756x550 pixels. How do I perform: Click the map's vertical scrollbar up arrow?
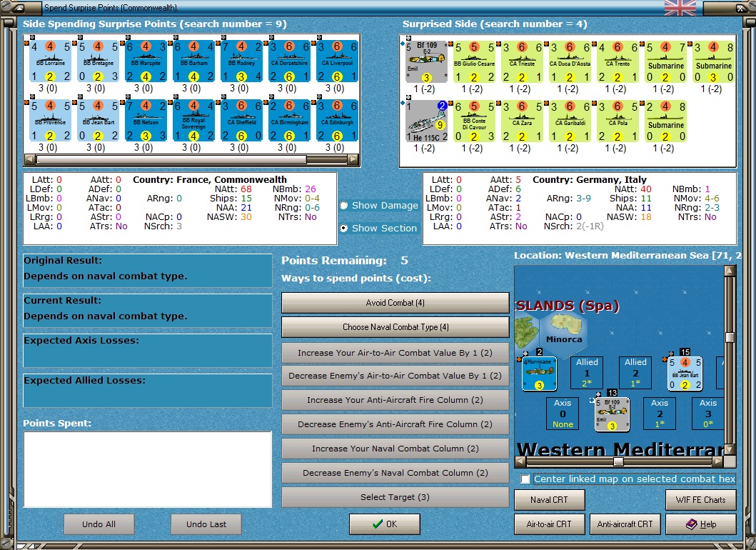coord(730,270)
